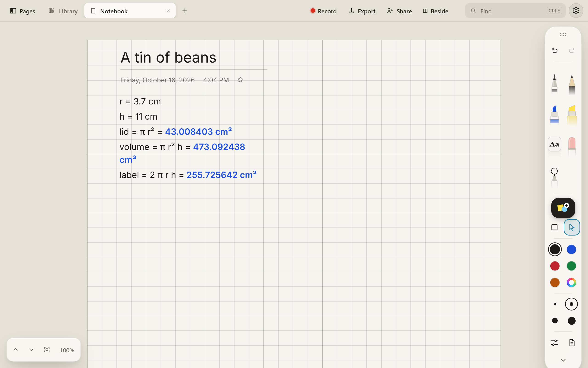Screen dimensions: 588x368
Task: Star this note as a favorite
Action: point(240,80)
